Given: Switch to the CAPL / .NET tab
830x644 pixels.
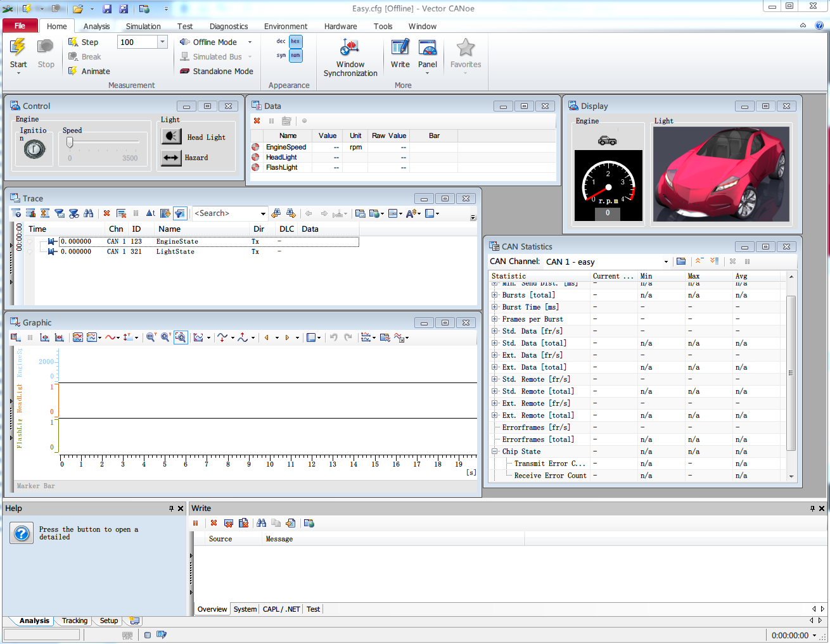Looking at the screenshot, I should [281, 609].
